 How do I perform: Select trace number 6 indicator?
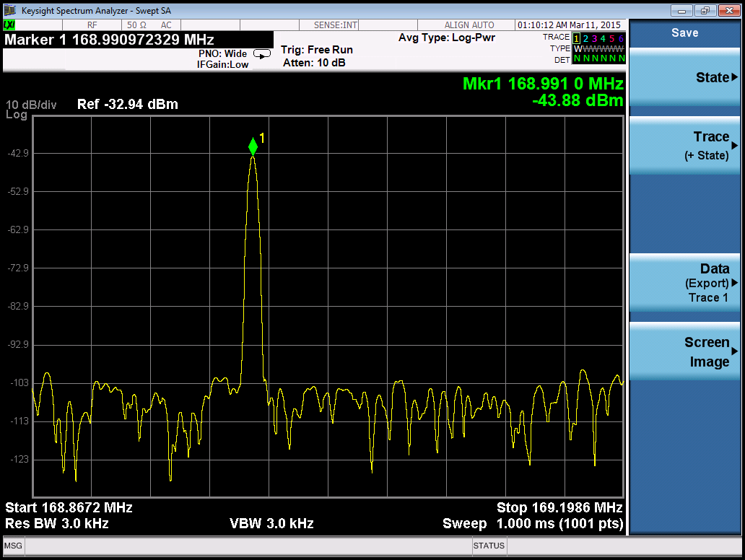[x=621, y=38]
